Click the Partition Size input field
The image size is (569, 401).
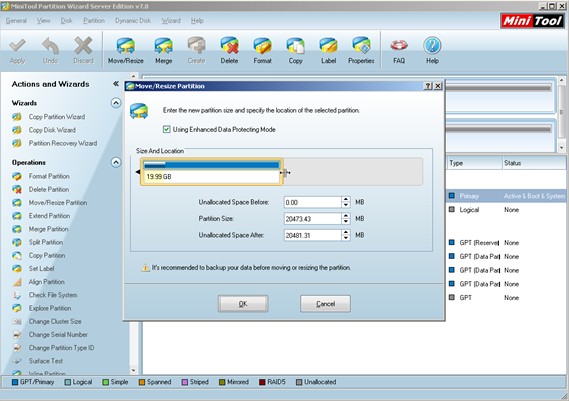(312, 219)
